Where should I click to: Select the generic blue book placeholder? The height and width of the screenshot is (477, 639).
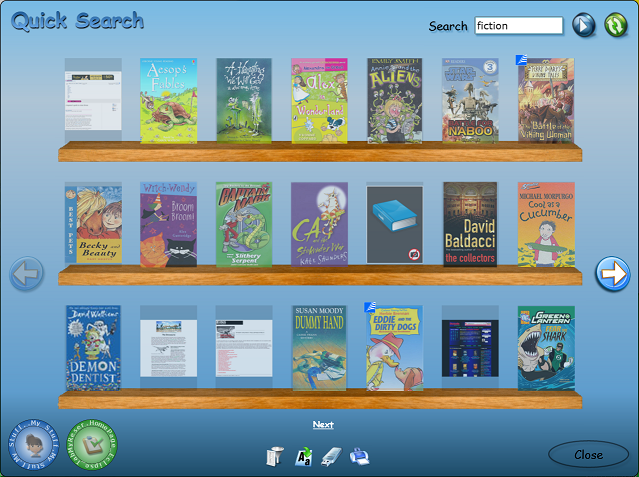pos(394,223)
